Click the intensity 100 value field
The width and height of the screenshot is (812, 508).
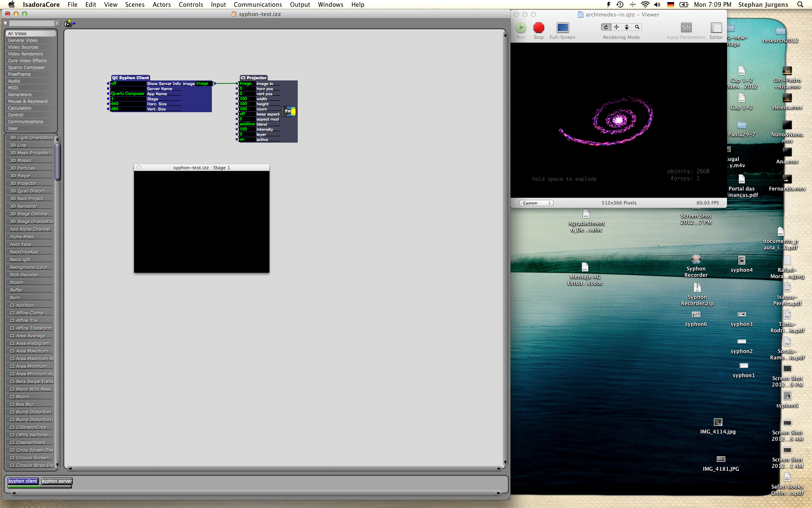click(247, 129)
